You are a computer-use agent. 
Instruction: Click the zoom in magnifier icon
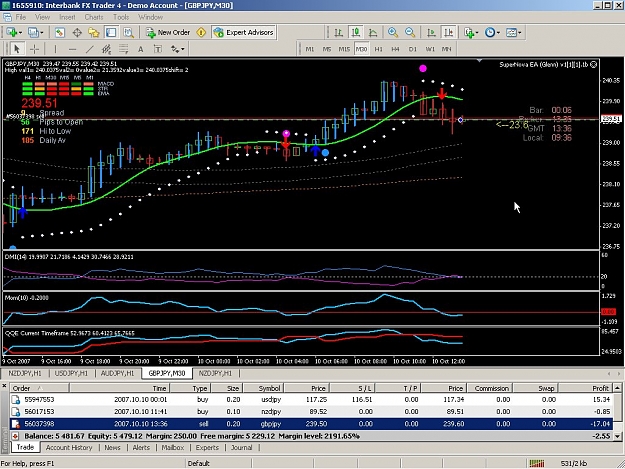(x=393, y=32)
